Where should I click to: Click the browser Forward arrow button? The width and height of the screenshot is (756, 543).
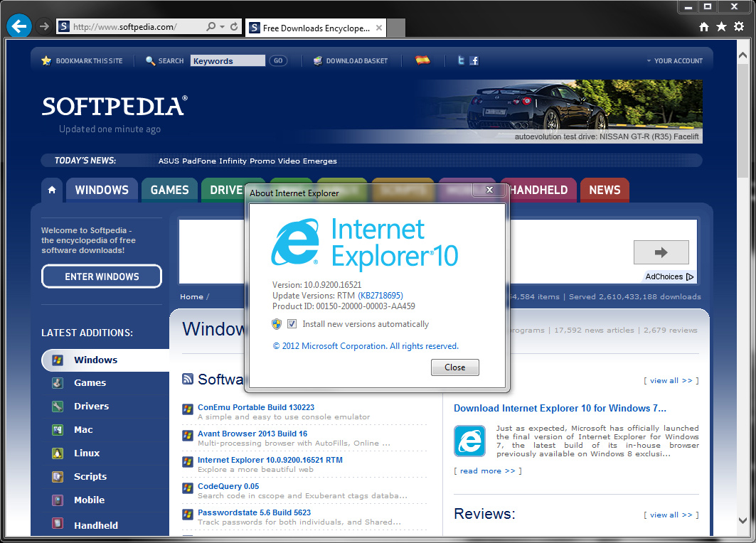point(44,26)
